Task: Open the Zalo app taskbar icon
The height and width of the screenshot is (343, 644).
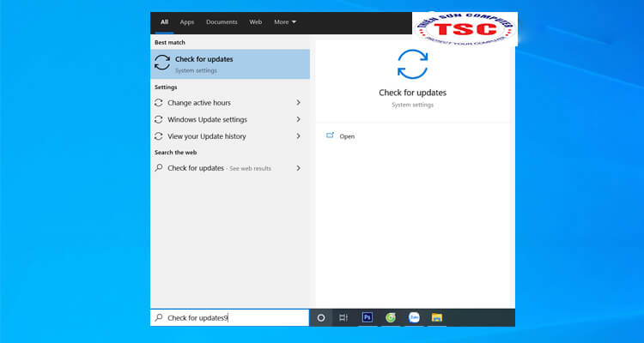Action: (414, 317)
